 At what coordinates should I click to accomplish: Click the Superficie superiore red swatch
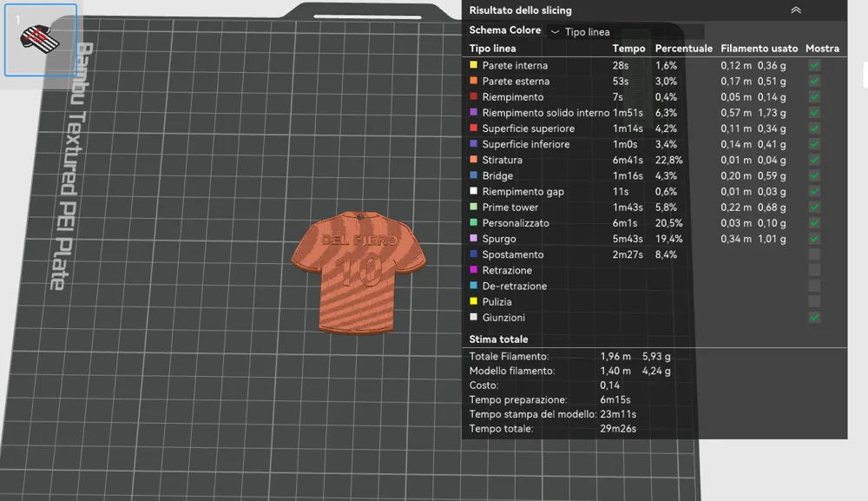[473, 128]
